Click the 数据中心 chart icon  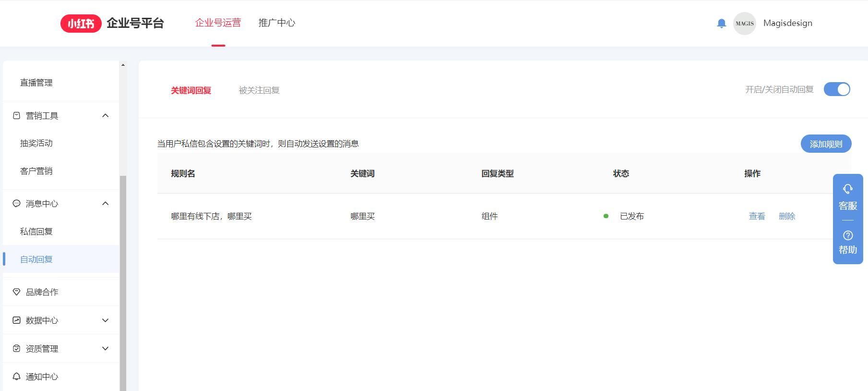click(x=17, y=320)
